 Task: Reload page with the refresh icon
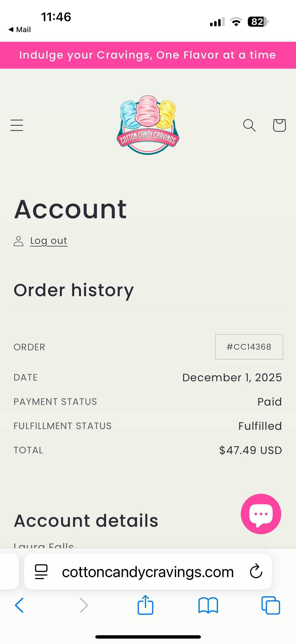(256, 571)
